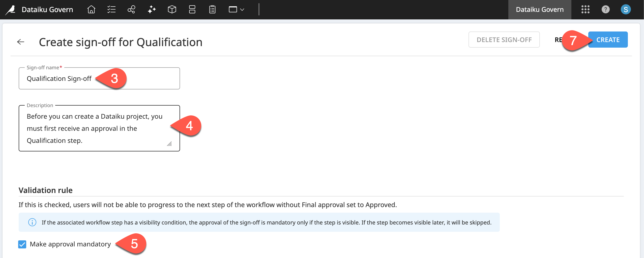644x258 pixels.
Task: Click the sparkles icon in top navigation
Action: tap(152, 10)
